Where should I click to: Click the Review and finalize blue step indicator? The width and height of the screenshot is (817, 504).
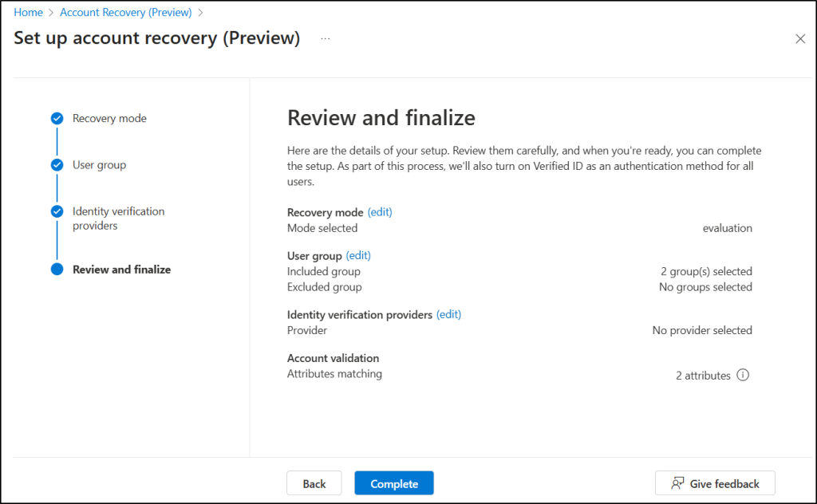(57, 270)
